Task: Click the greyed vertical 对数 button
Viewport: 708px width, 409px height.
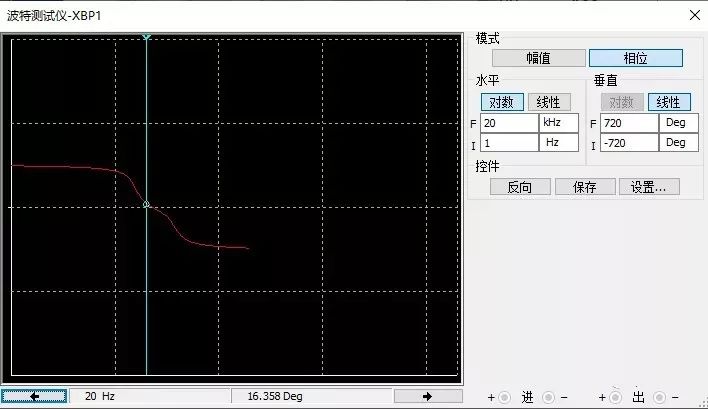Action: coord(622,102)
